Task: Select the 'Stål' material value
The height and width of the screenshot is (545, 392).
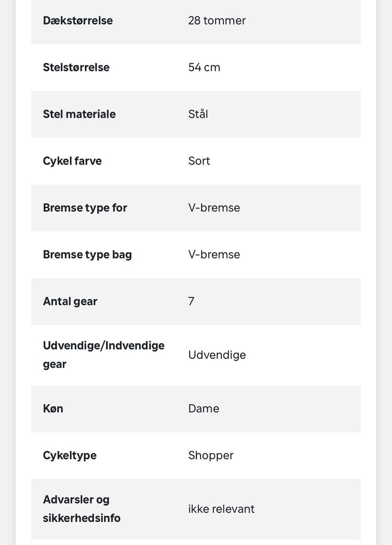Action: [198, 114]
